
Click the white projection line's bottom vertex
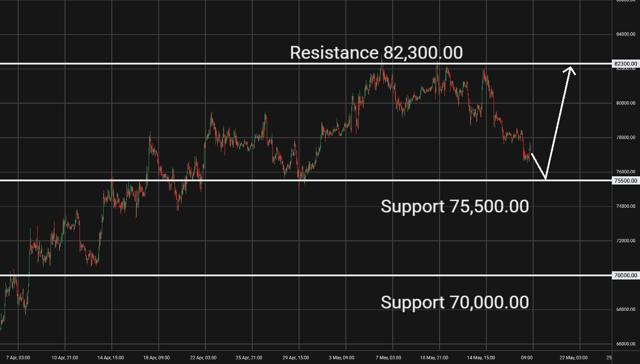pos(546,178)
